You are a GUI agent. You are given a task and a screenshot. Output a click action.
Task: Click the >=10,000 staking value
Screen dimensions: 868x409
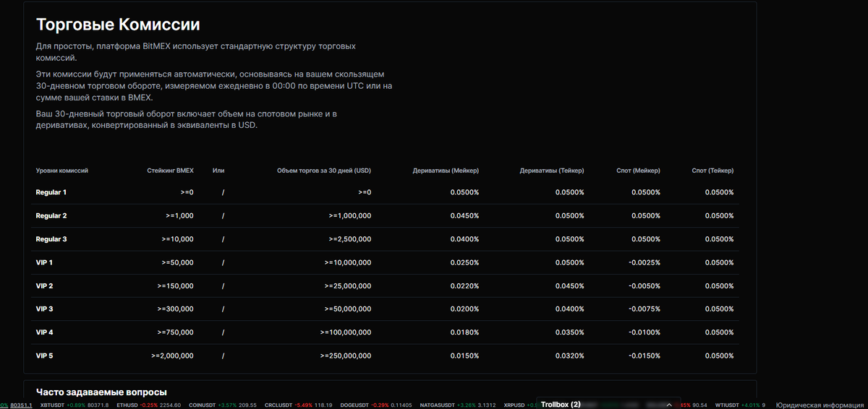178,238
